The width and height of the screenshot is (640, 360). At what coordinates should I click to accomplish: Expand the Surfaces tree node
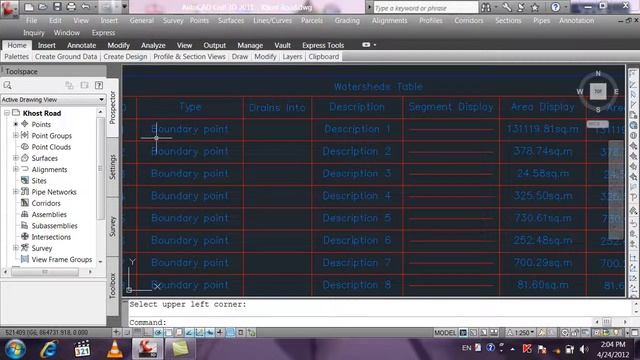(x=16, y=158)
